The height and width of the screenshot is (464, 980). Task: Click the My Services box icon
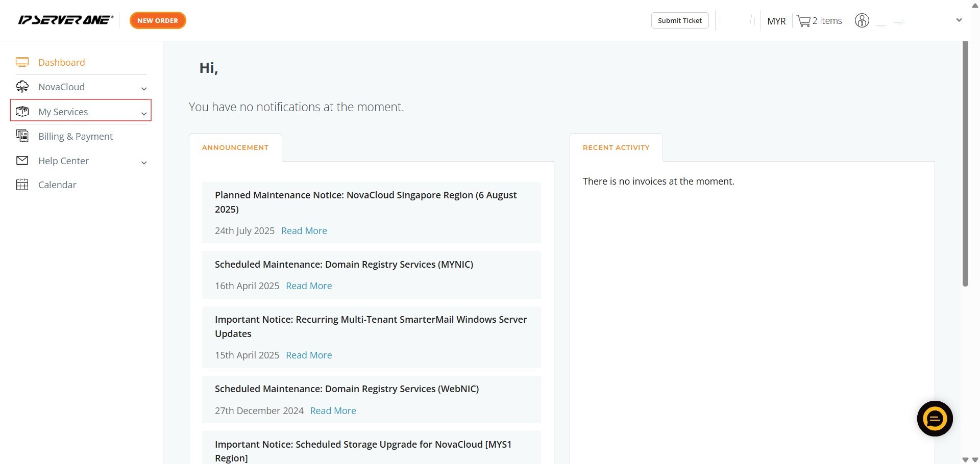(x=22, y=111)
